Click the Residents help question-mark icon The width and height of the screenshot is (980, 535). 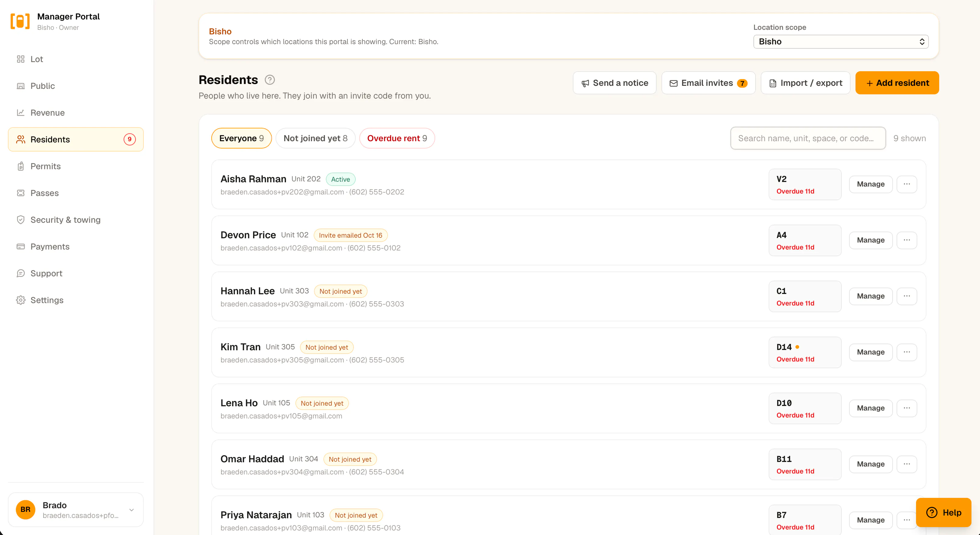pos(270,80)
